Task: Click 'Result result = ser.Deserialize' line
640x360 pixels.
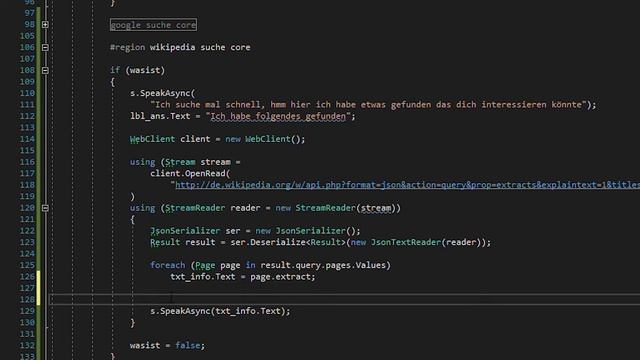Action: pyautogui.click(x=320, y=242)
